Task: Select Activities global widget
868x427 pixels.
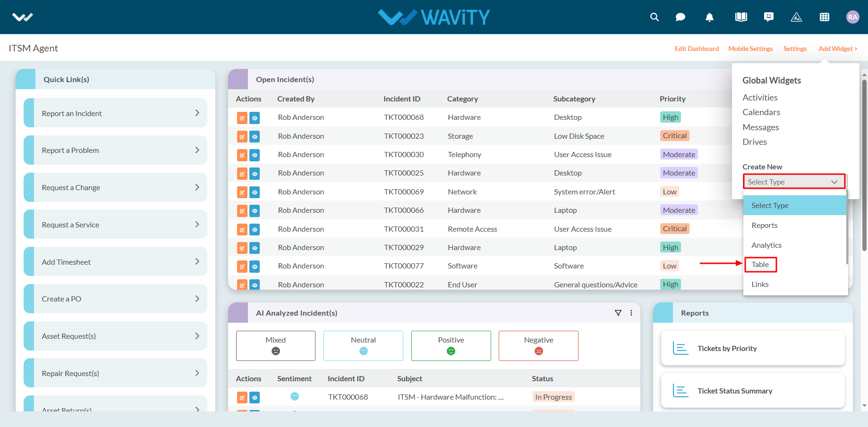Action: pyautogui.click(x=760, y=98)
